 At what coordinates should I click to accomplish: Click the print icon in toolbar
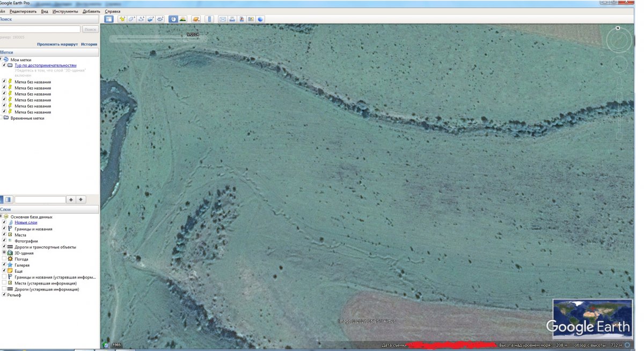(x=232, y=19)
